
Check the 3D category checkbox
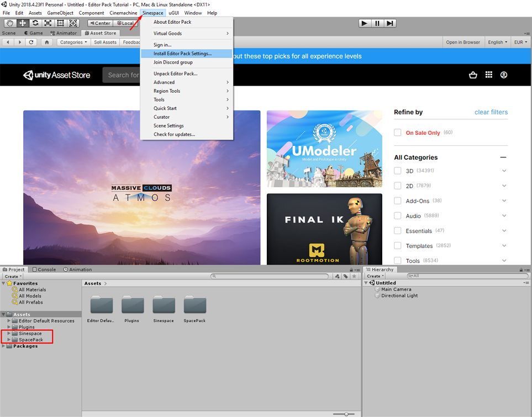tap(398, 171)
